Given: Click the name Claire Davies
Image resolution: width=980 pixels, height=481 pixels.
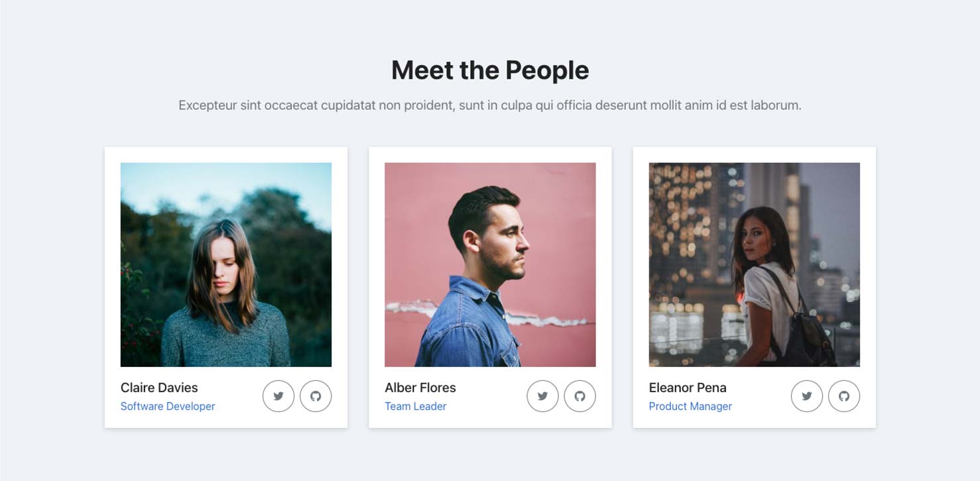Looking at the screenshot, I should tap(159, 388).
